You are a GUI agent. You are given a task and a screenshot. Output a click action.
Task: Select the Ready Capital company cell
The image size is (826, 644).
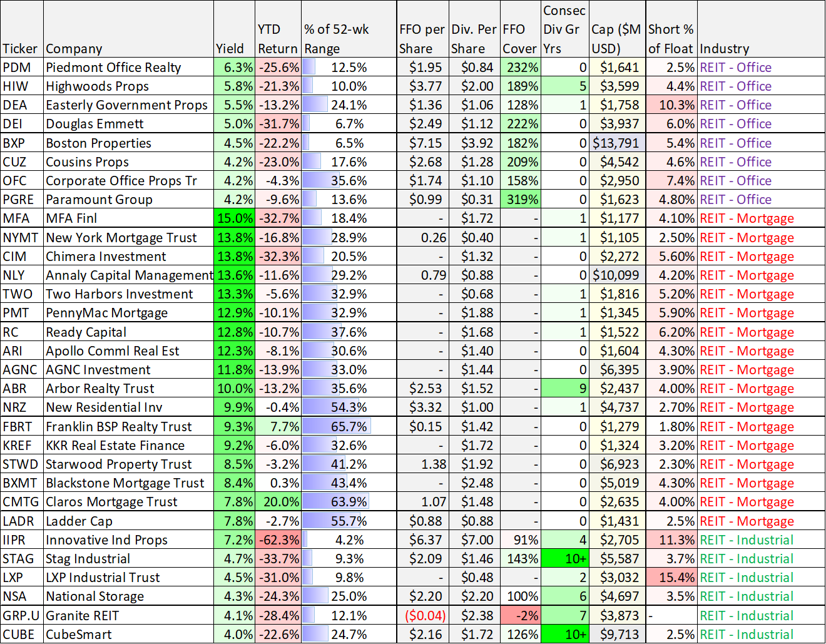[128, 332]
